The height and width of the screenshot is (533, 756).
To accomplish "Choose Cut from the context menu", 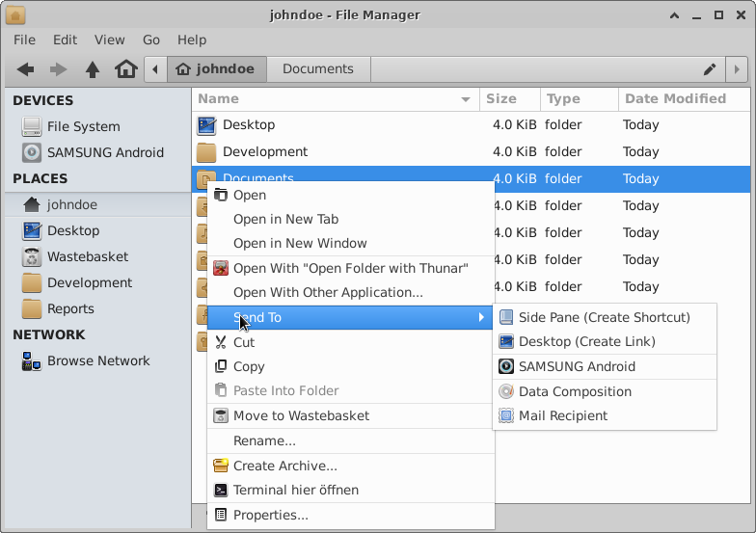I will (x=351, y=343).
